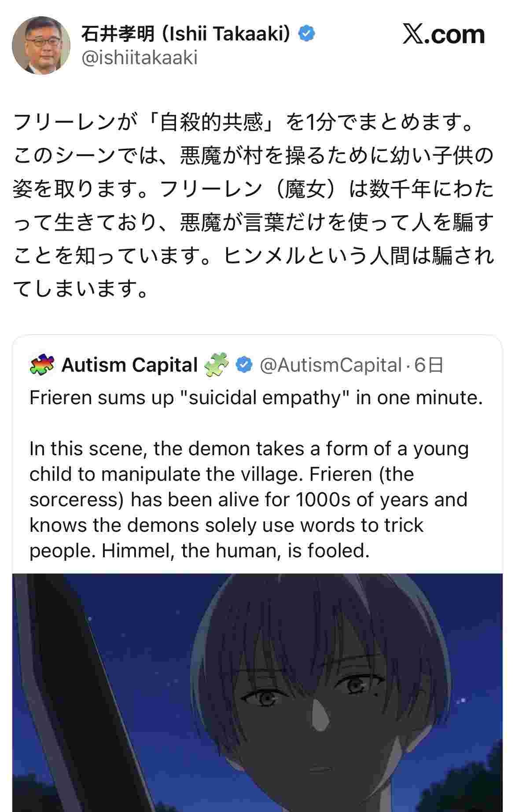Open Autism Capital's rainbow puzzle avatar
Screen dimensions: 515x812
click(42, 365)
